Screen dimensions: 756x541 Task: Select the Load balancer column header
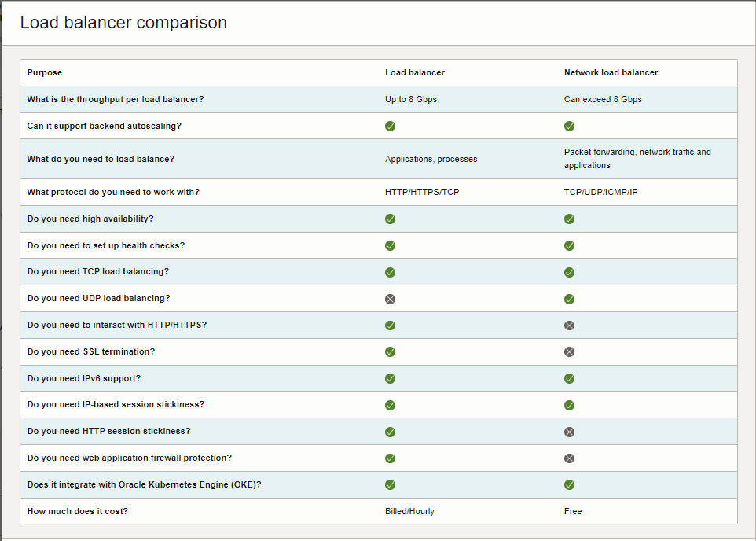coord(414,72)
